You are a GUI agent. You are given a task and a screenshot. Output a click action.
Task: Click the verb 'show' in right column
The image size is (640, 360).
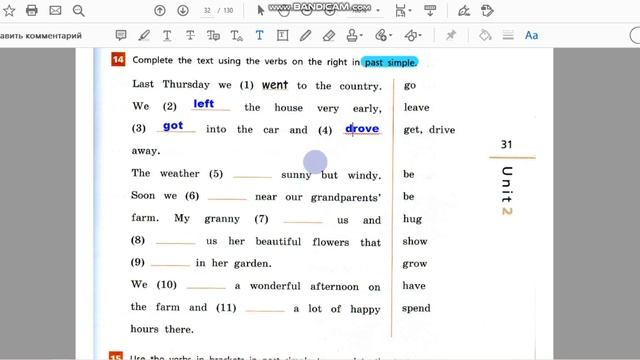coord(415,241)
